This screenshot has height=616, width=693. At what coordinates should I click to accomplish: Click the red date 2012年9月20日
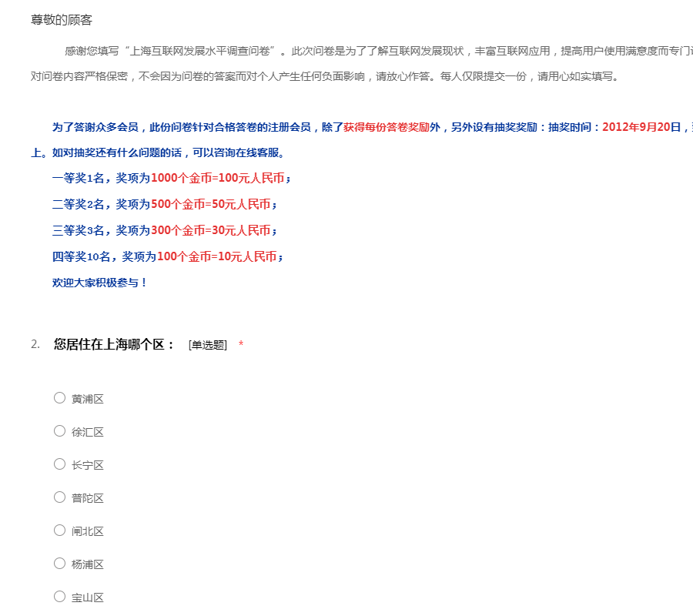coord(642,127)
